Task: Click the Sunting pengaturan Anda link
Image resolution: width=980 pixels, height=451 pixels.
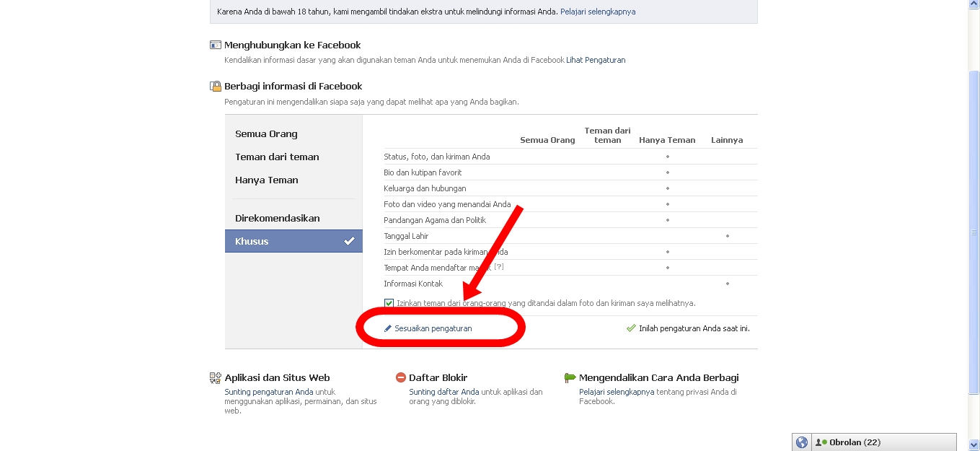Action: [x=269, y=392]
